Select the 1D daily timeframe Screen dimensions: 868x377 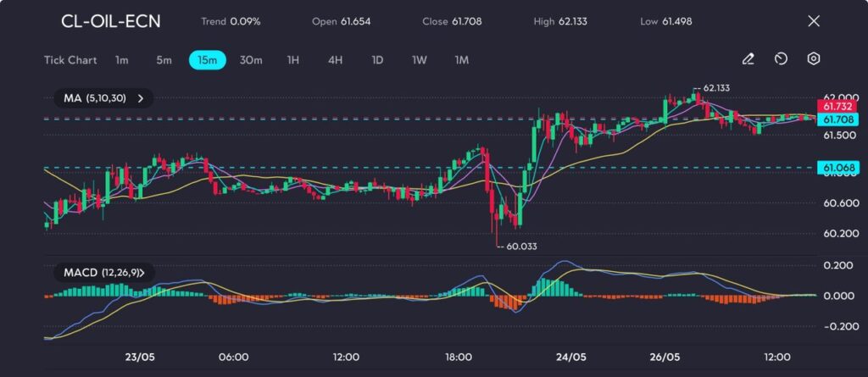pyautogui.click(x=377, y=60)
